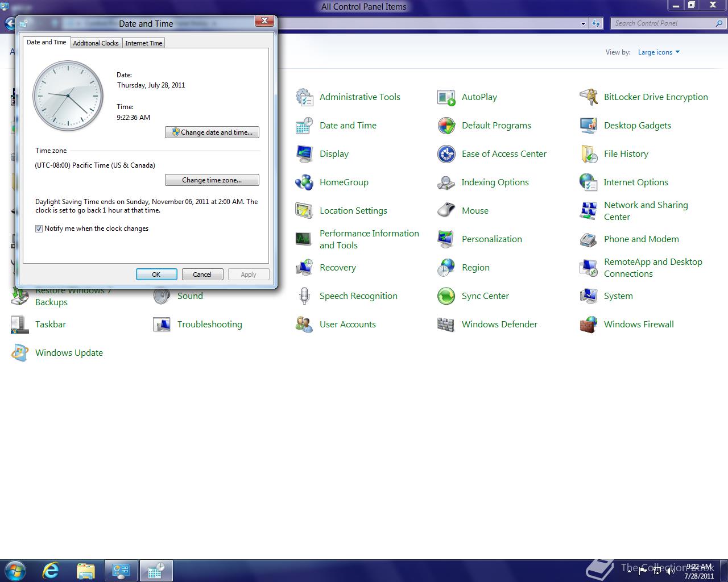
Task: Open Network and Sharing Center icon
Action: 589,211
